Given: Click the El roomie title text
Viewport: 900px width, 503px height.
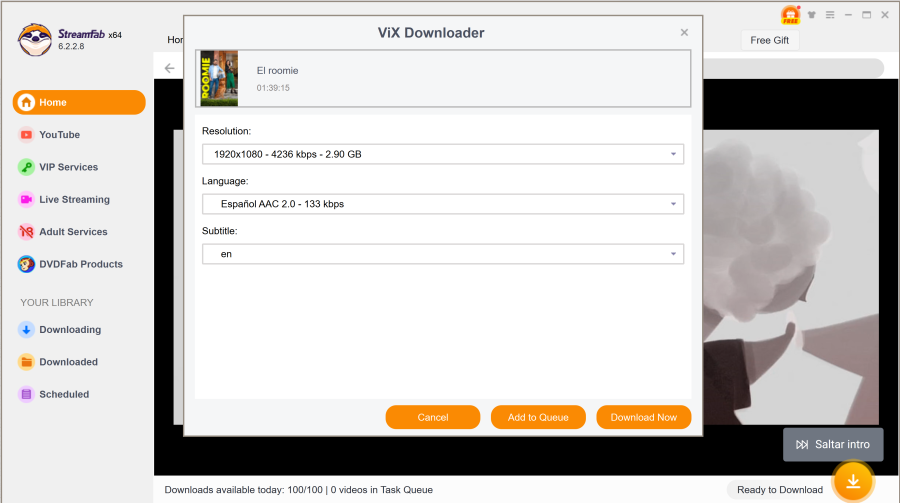Looking at the screenshot, I should pos(277,71).
